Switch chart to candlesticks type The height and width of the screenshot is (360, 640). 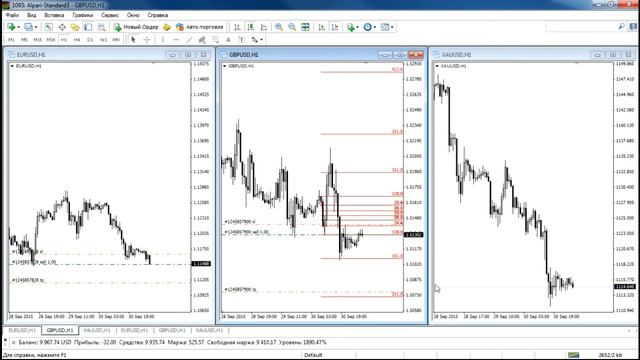(x=251, y=27)
